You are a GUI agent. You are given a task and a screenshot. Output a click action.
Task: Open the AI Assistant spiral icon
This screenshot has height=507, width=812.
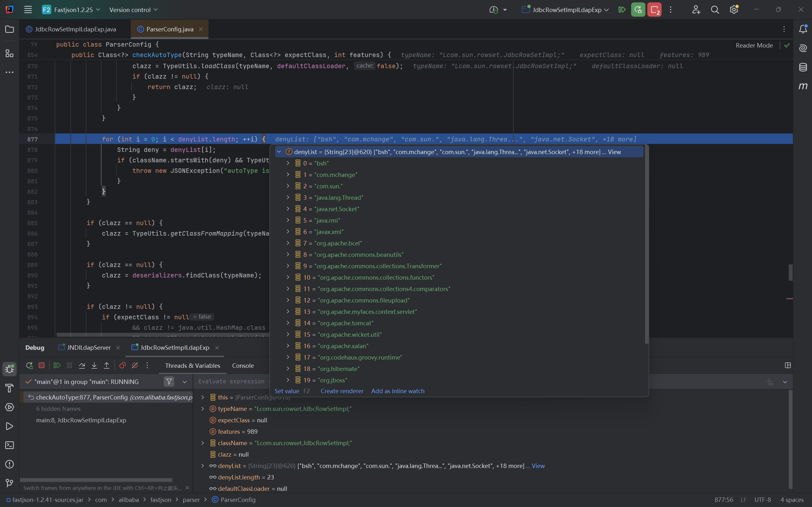(x=803, y=48)
